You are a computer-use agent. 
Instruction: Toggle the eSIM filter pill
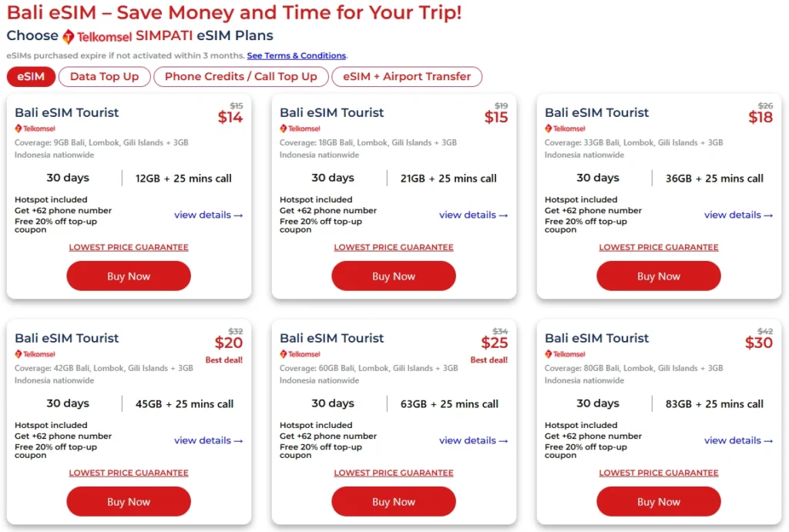(31, 76)
